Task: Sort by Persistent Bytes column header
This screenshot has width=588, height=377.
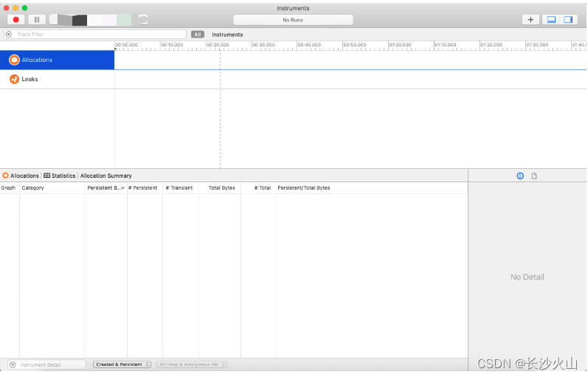Action: [106, 188]
